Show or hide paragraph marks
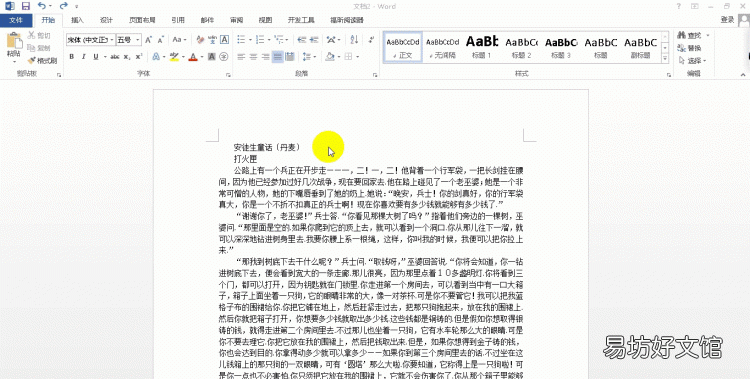This screenshot has height=379, width=750. coord(370,40)
